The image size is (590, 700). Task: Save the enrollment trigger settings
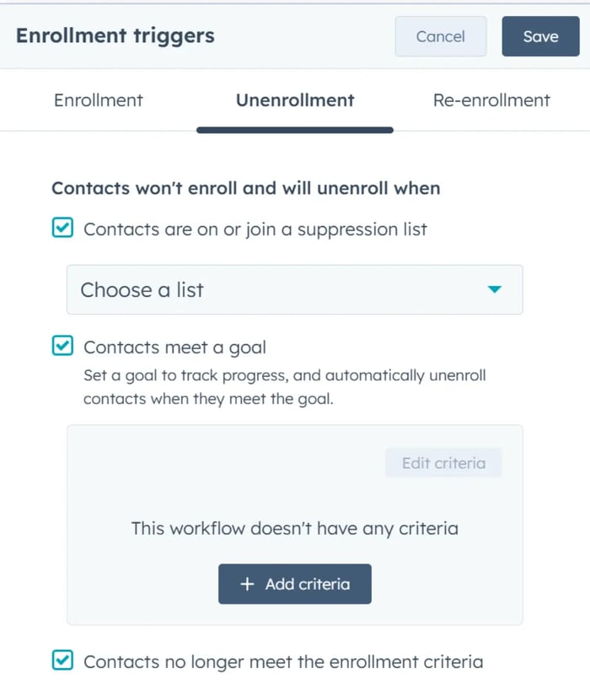click(540, 36)
